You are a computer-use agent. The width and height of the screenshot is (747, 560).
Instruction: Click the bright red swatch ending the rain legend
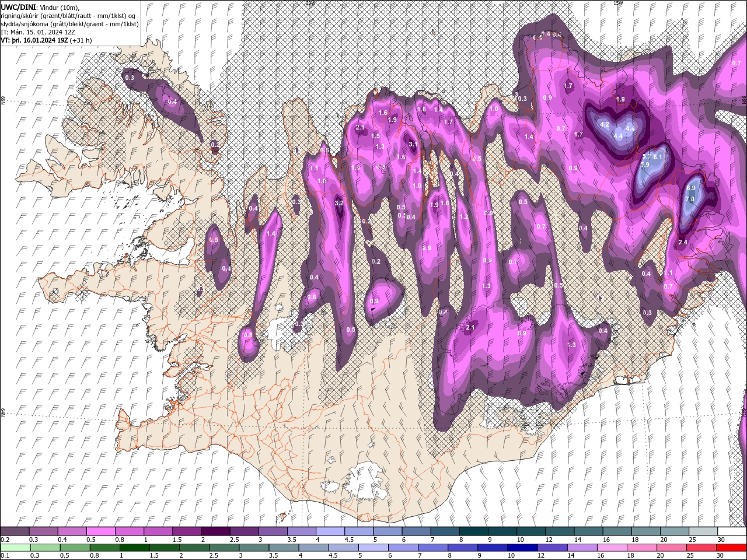(x=731, y=547)
